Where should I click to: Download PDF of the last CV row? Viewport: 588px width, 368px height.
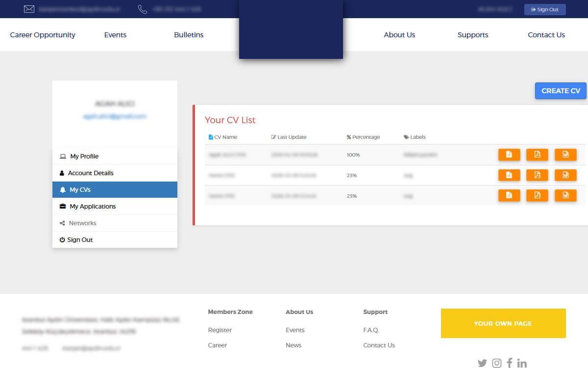point(537,195)
